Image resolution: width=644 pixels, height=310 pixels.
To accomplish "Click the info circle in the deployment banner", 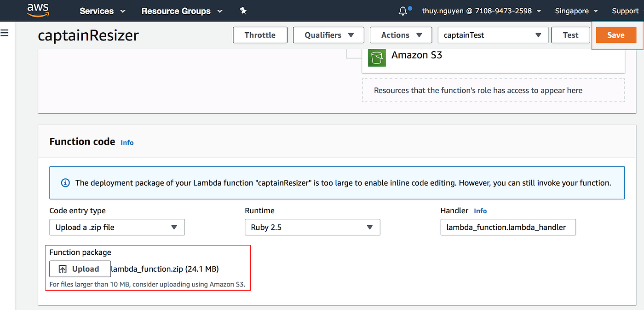I will (65, 182).
